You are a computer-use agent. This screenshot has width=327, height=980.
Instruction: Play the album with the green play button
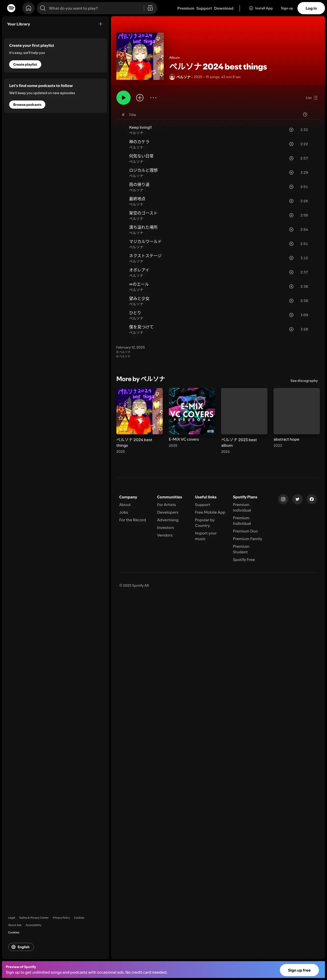(x=123, y=98)
